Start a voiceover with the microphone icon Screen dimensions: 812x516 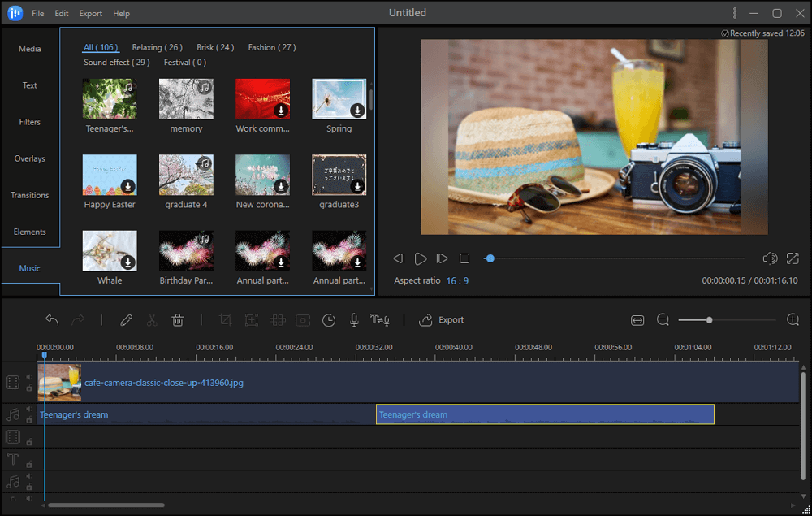pos(354,320)
